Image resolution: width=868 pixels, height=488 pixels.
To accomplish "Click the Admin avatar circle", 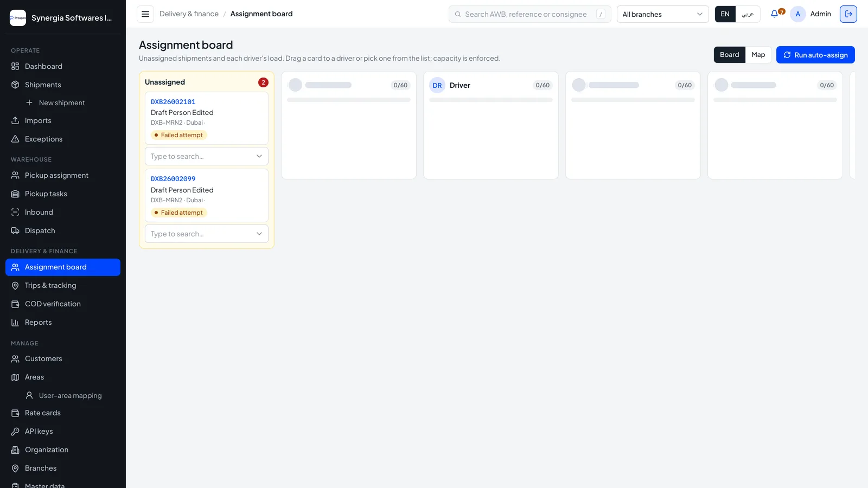I will coord(797,14).
